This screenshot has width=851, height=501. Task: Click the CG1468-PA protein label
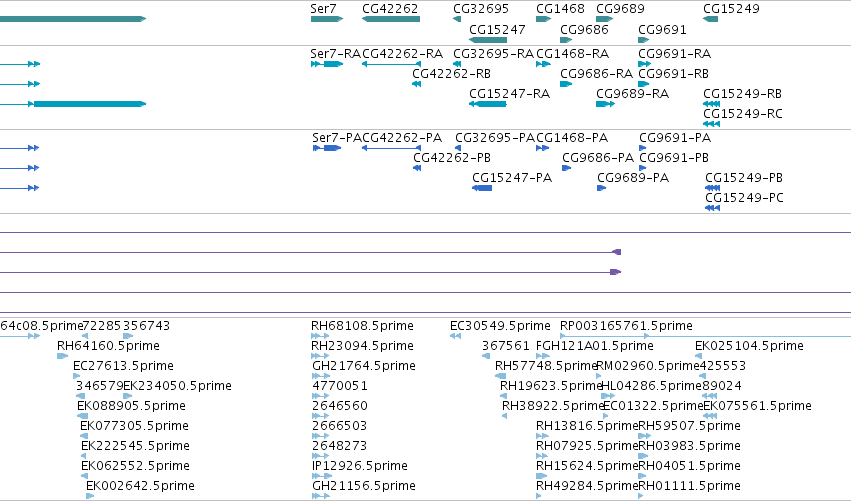(x=572, y=138)
